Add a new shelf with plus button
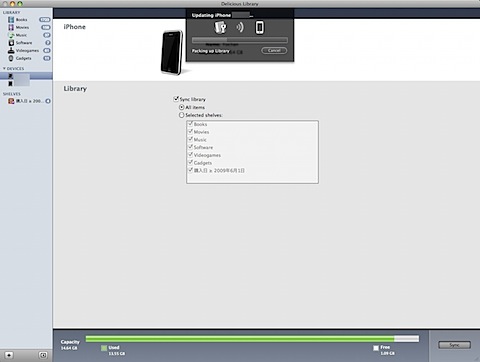The height and width of the screenshot is (362, 480). (x=9, y=355)
